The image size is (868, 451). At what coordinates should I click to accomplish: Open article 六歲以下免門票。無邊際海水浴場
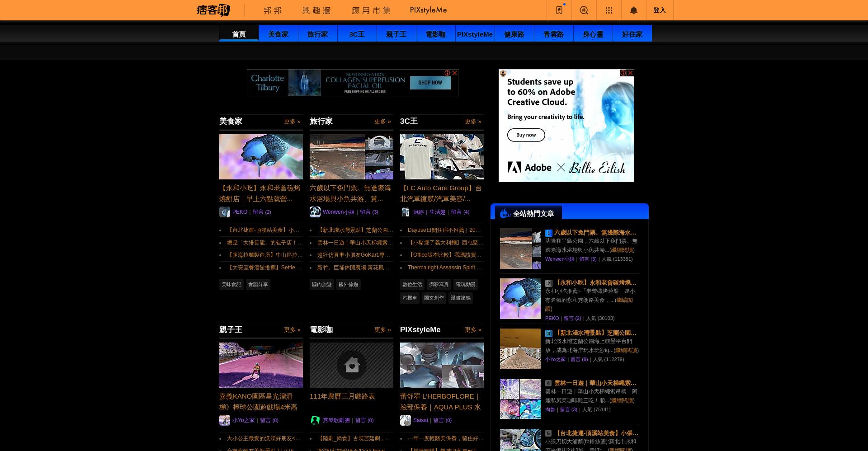click(x=350, y=193)
